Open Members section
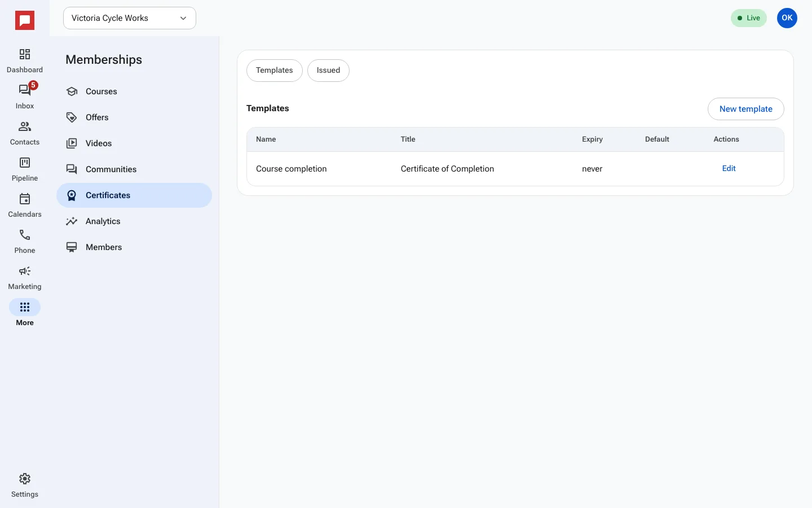 coord(134,247)
